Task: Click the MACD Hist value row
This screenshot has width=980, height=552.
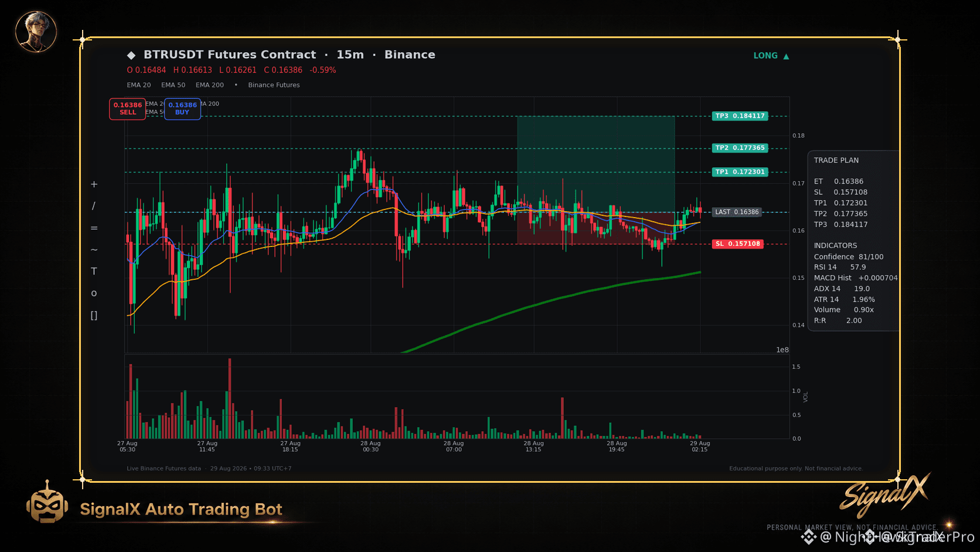Action: pyautogui.click(x=856, y=278)
